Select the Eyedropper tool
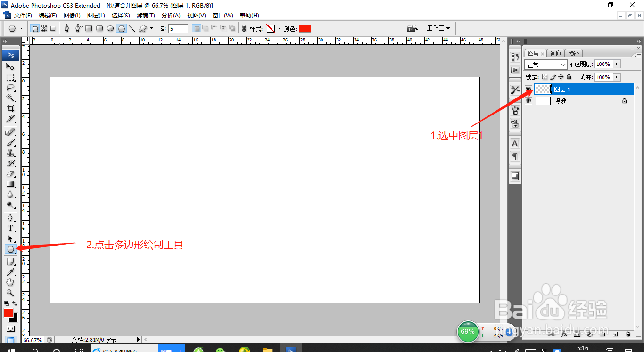The image size is (644, 352). click(x=10, y=272)
